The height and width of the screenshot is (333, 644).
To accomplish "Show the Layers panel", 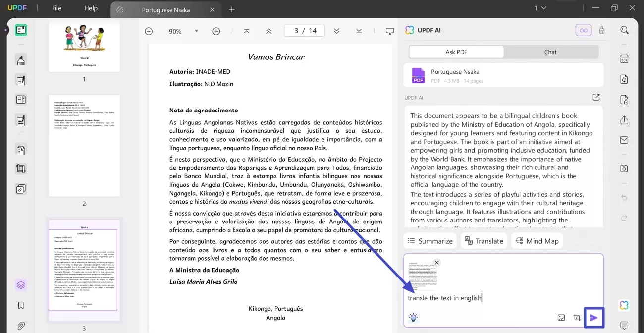I will [x=21, y=285].
